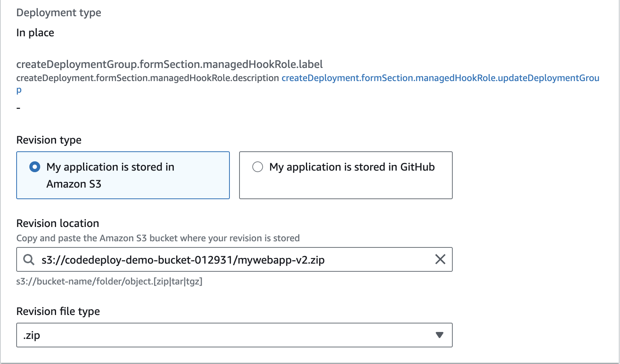Screen dimensions: 620x364
Task: Click the s3://bucket-name/folder/object format hint
Action: pos(109,281)
